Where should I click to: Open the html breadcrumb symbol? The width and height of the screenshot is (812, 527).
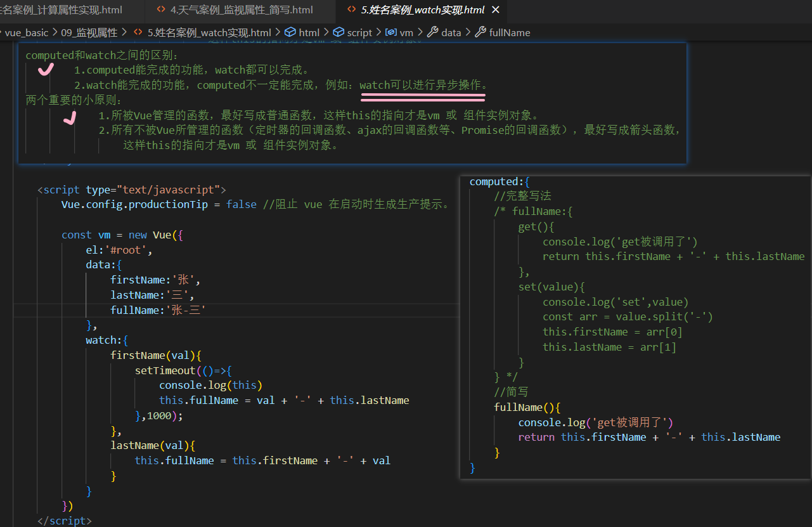pos(309,32)
